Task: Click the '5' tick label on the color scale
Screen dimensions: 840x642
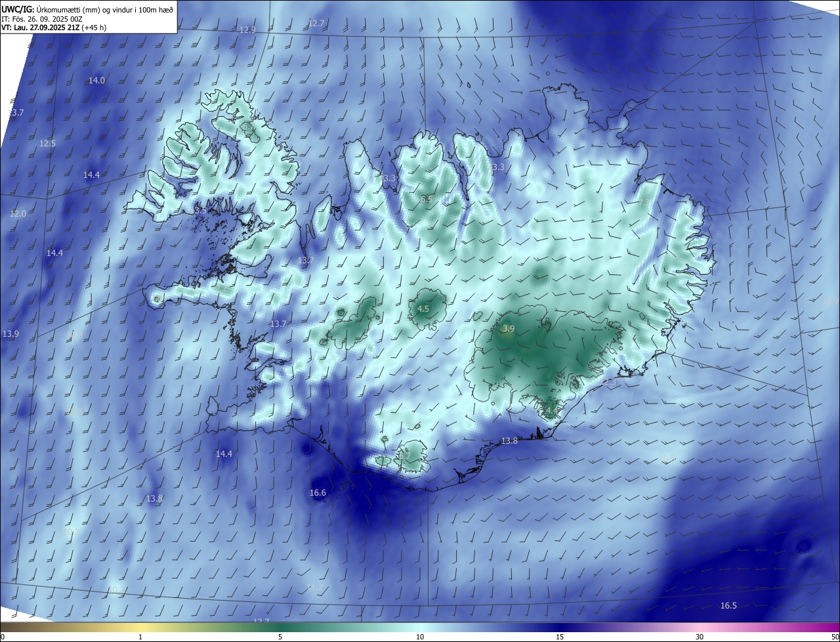Action: 280,637
